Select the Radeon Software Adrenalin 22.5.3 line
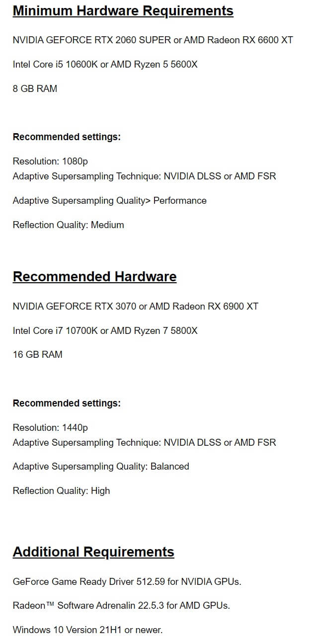The image size is (319, 644). [121, 606]
